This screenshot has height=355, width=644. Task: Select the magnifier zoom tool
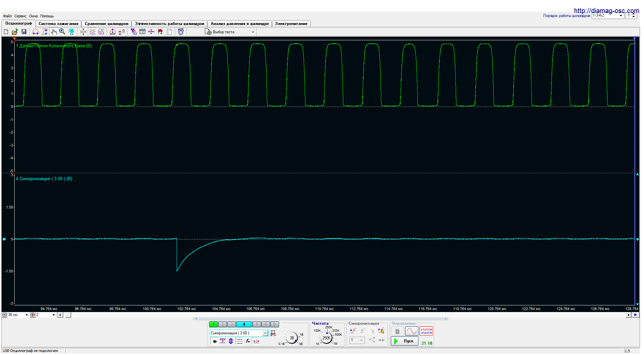pos(62,32)
